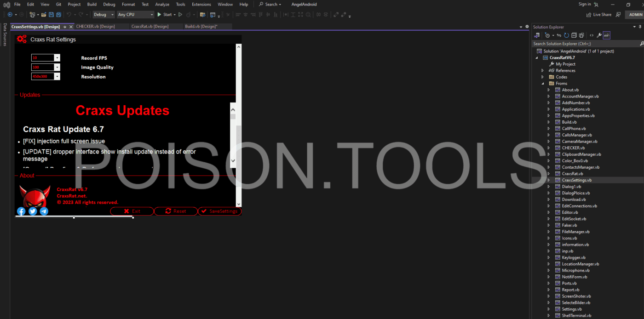The image size is (644, 319).
Task: Click the View Code icon in Solution Explorer
Action: [x=592, y=35]
